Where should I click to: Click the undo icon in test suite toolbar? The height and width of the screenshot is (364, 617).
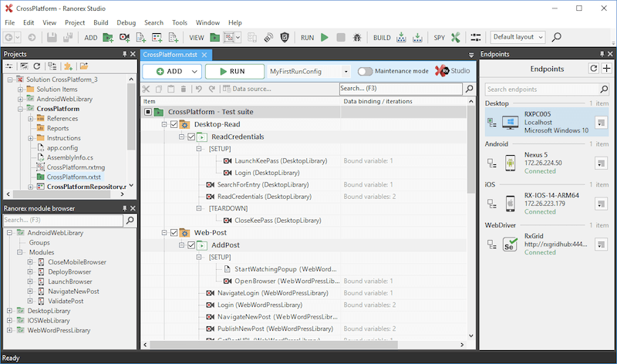(199, 89)
